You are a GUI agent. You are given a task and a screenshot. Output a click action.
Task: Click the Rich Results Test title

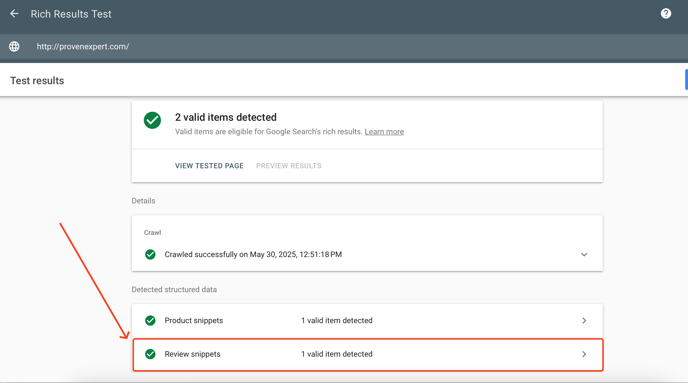(x=71, y=14)
